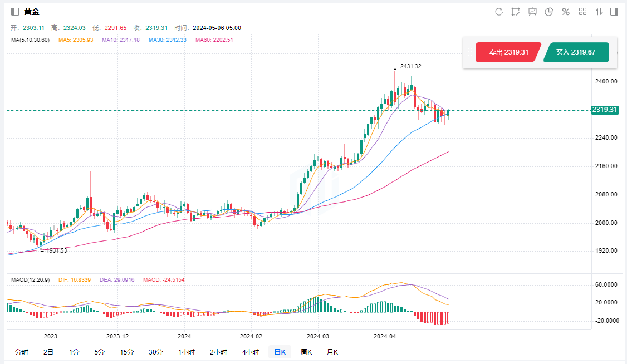Click the 2319.31 current price marker

(605, 110)
